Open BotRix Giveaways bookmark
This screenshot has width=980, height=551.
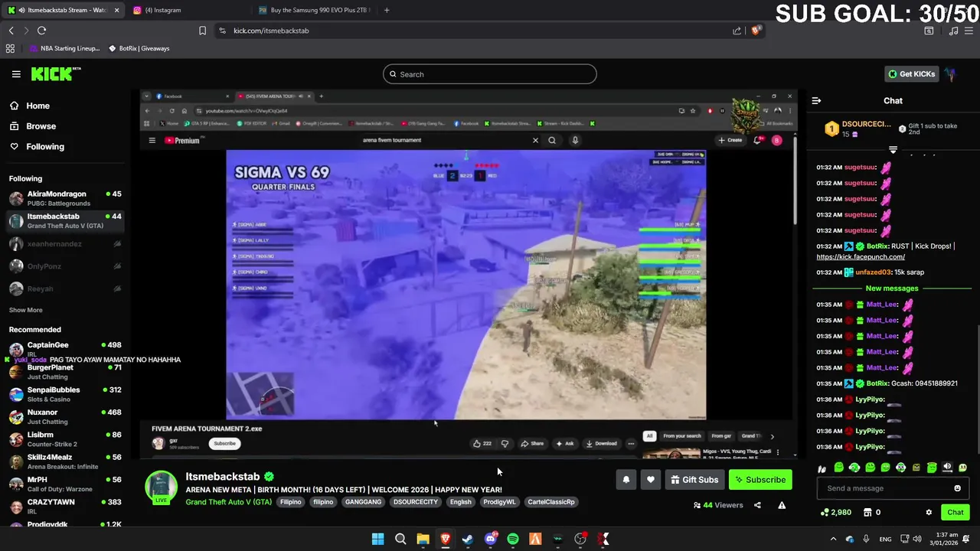(x=139, y=48)
